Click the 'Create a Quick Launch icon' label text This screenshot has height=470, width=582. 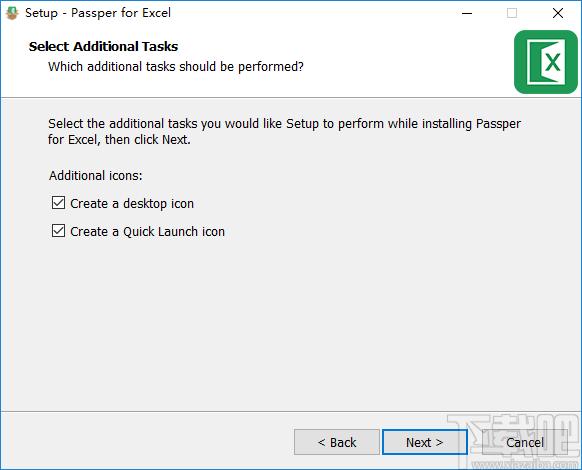147,231
